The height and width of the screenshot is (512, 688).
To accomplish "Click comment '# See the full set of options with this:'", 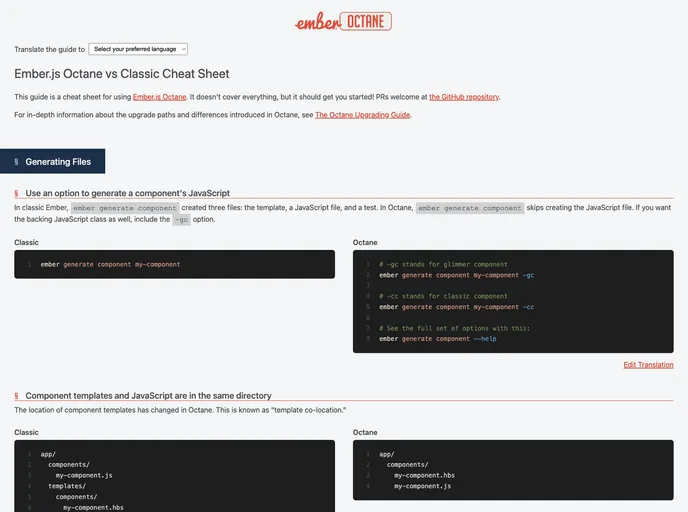I will pyautogui.click(x=454, y=328).
